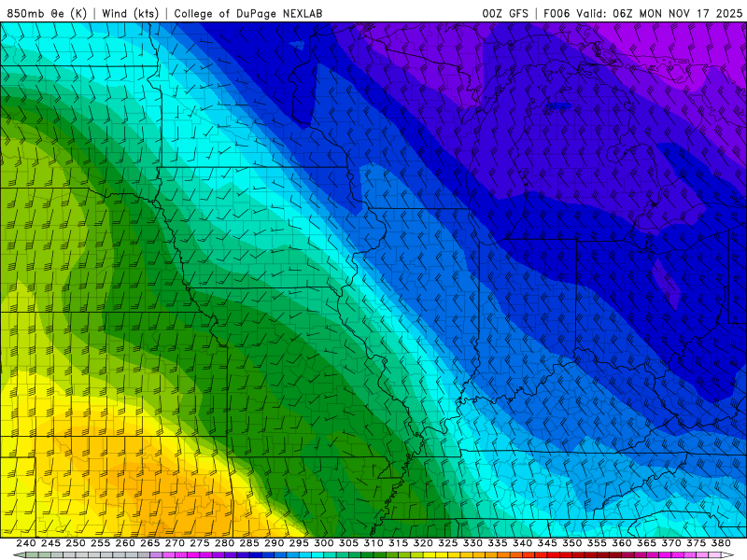Screen dimensions: 747x560
Task: Select the 375 legend value
Action: pos(696,543)
